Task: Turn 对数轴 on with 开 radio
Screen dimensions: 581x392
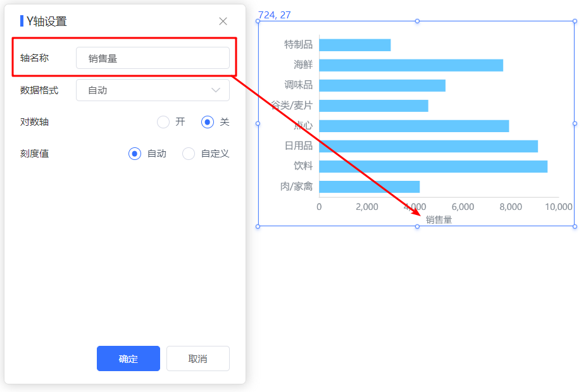Action: tap(163, 122)
